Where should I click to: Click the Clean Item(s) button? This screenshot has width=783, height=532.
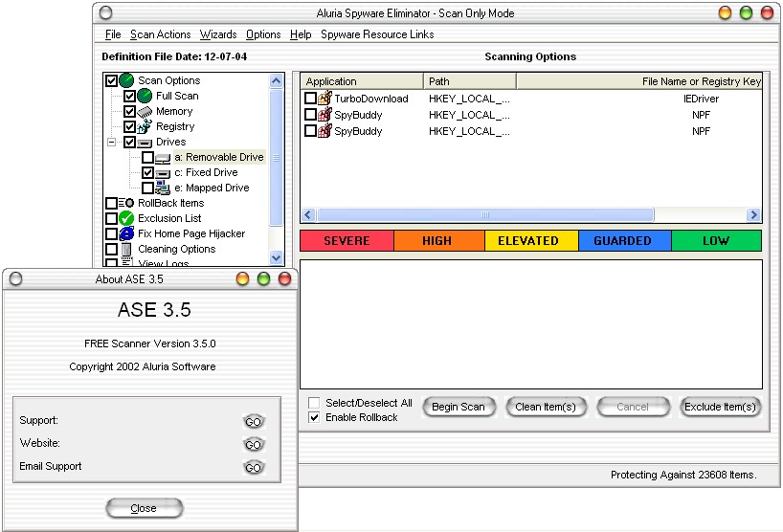(546, 407)
